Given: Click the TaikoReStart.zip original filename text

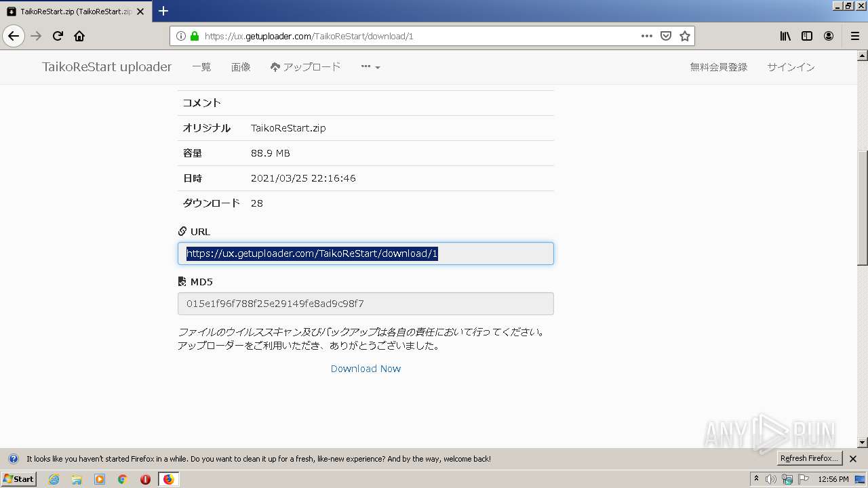Looking at the screenshot, I should pos(288,128).
